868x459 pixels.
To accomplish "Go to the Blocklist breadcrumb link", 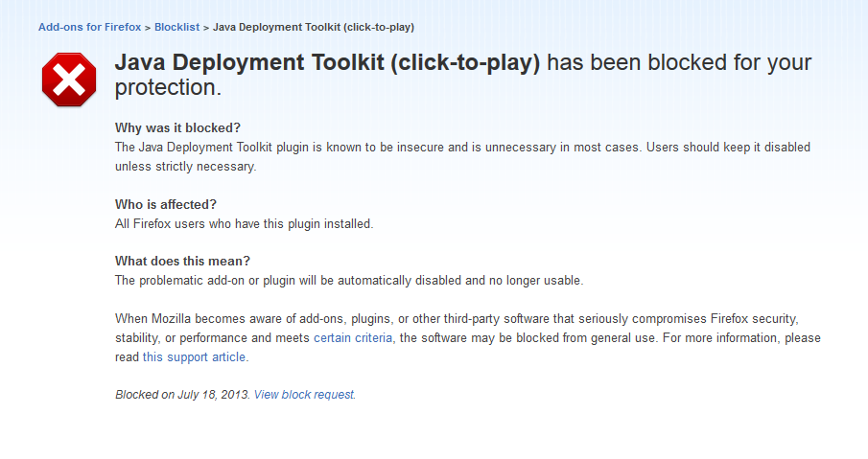I will click(x=176, y=27).
